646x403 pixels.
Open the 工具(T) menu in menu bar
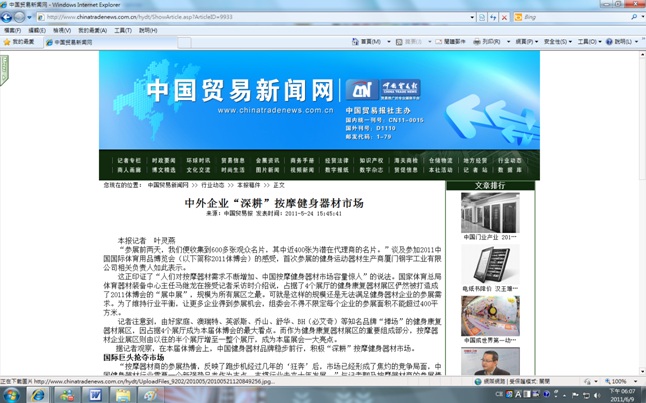coord(123,30)
